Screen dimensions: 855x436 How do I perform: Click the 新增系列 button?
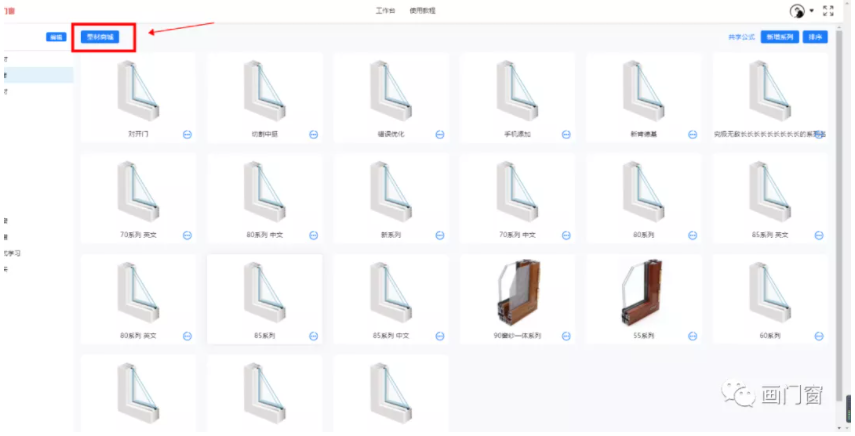pos(779,37)
